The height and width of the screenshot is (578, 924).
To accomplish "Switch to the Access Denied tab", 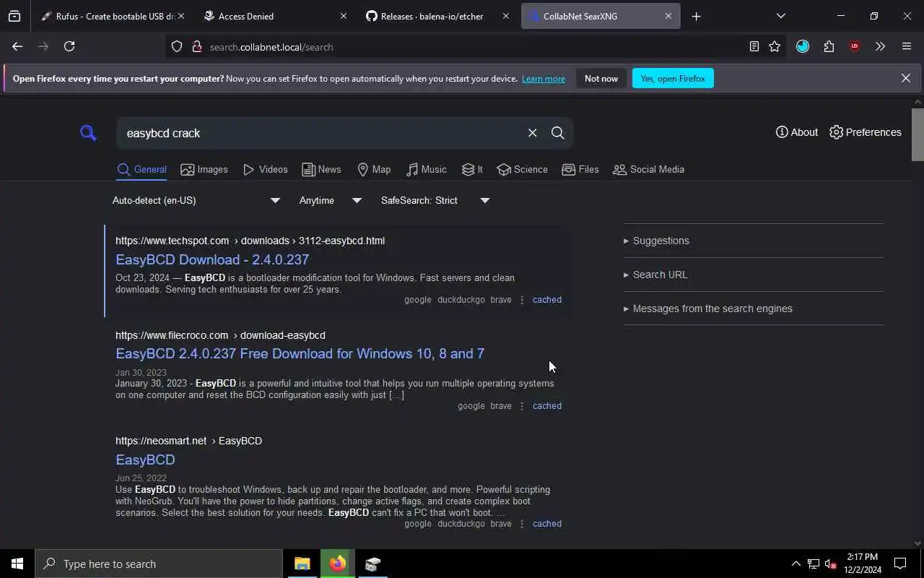I will tap(275, 16).
